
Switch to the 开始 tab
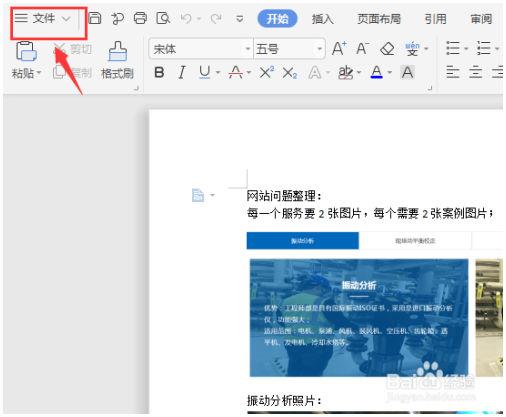pos(277,19)
